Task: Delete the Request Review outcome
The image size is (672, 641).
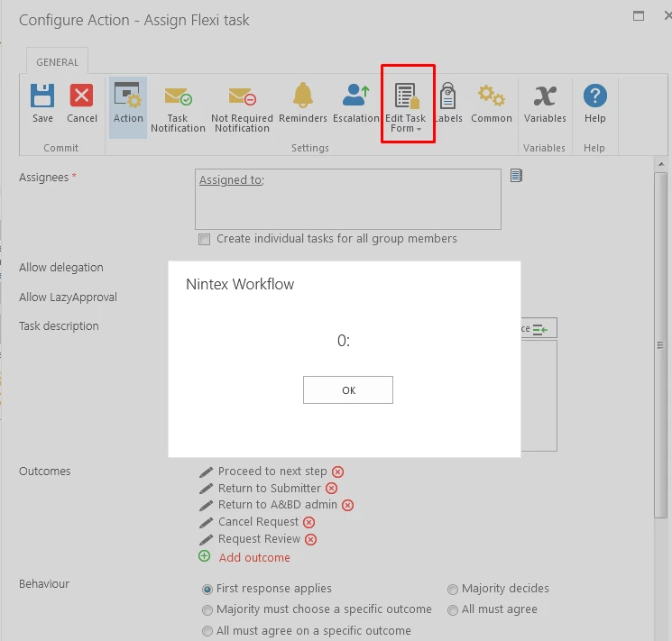Action: pos(310,539)
